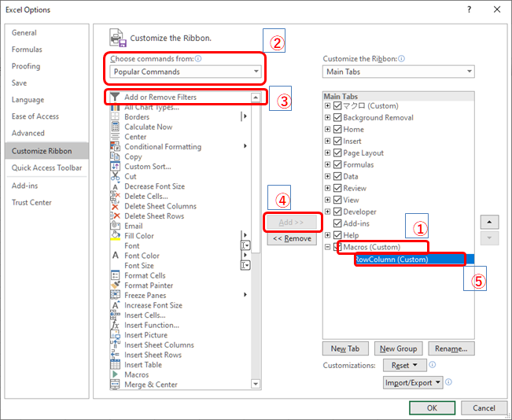
Task: Expand the View tab tree node
Action: (x=327, y=200)
